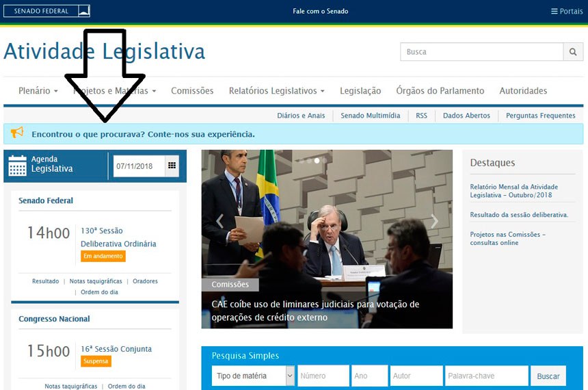
Task: Click the Em andamento status badge
Action: point(103,256)
